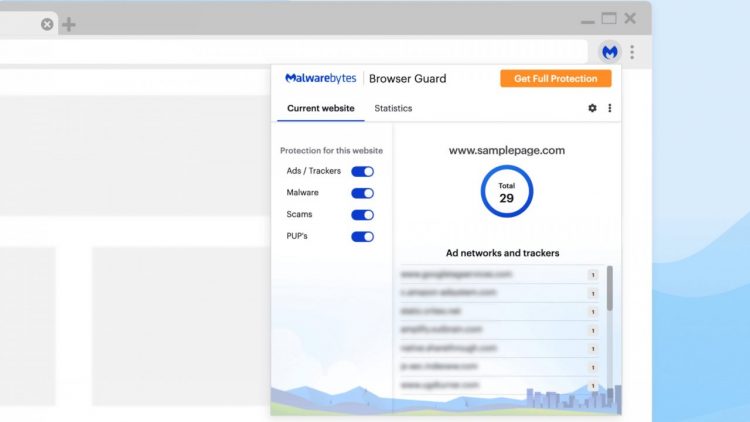Click the Total 29 blocked counter circle
Screen dimensions: 750x422
(x=507, y=191)
